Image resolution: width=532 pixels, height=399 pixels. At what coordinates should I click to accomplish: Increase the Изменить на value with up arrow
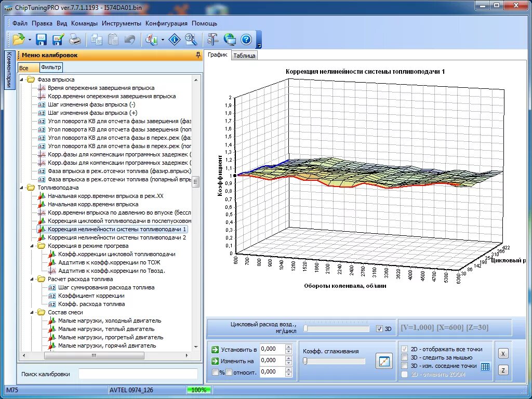tap(288, 358)
